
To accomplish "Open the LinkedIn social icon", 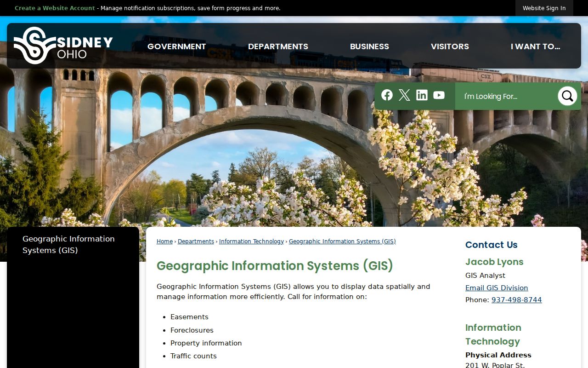I will click(422, 95).
